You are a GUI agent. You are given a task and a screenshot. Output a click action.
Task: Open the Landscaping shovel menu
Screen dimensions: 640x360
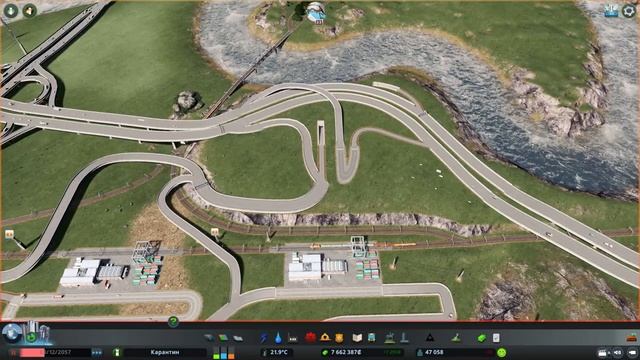[456, 338]
